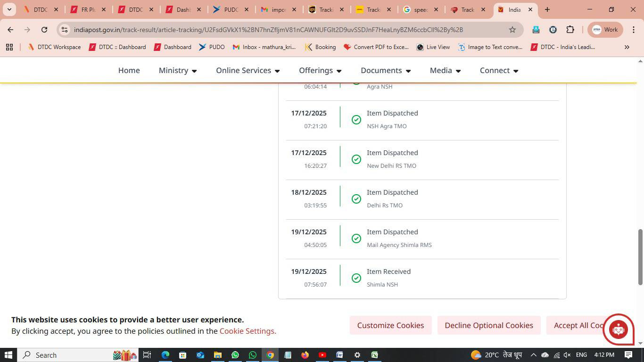Show more bookmarks with the chevron

[x=627, y=47]
